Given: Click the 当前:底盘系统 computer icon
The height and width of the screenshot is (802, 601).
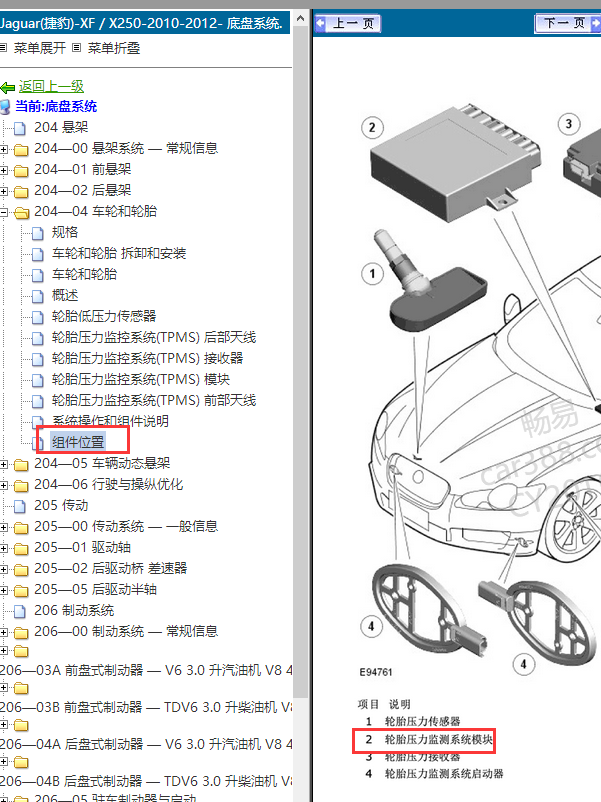Looking at the screenshot, I should [x=5, y=107].
